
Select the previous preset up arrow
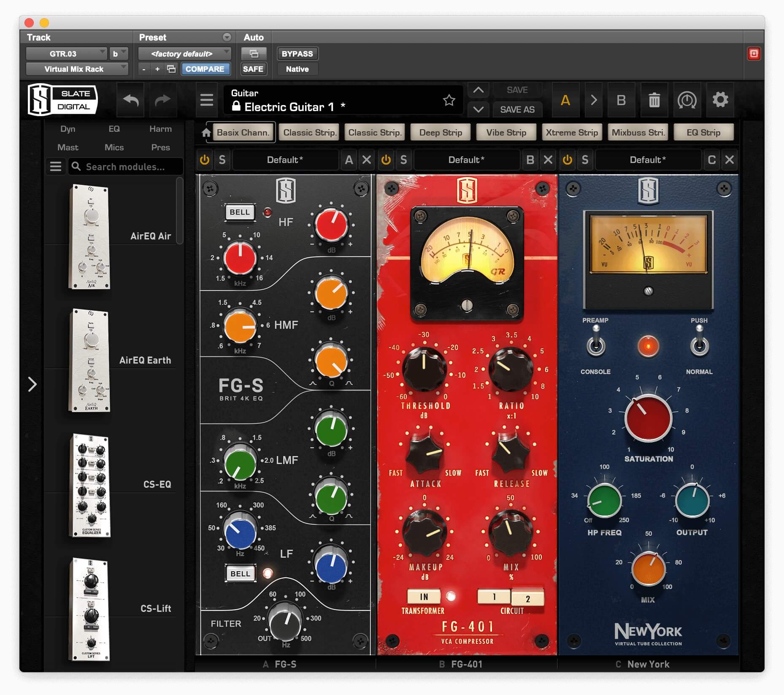click(x=478, y=90)
